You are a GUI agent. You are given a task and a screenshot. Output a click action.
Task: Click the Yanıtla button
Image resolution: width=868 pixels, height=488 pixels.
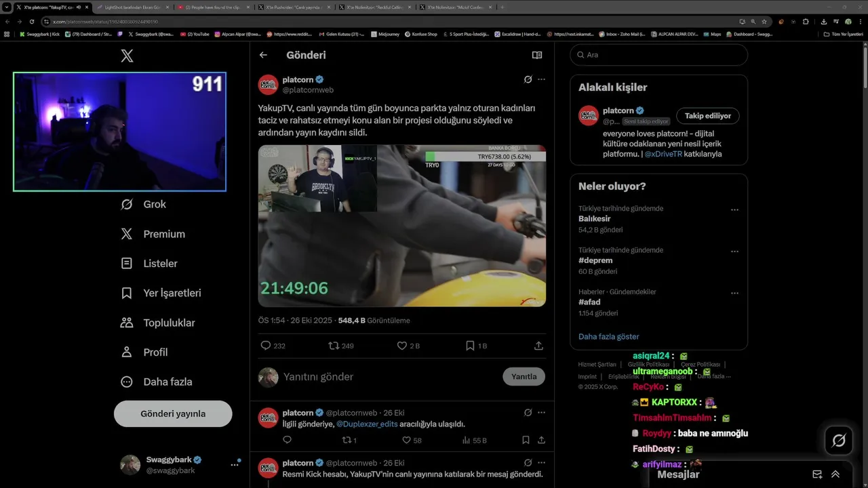(524, 377)
